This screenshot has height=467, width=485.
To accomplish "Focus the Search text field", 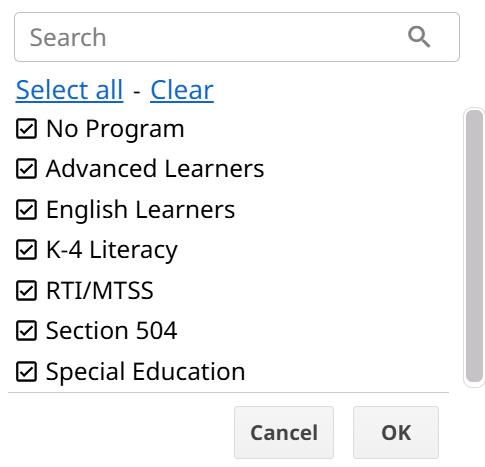I will [237, 37].
